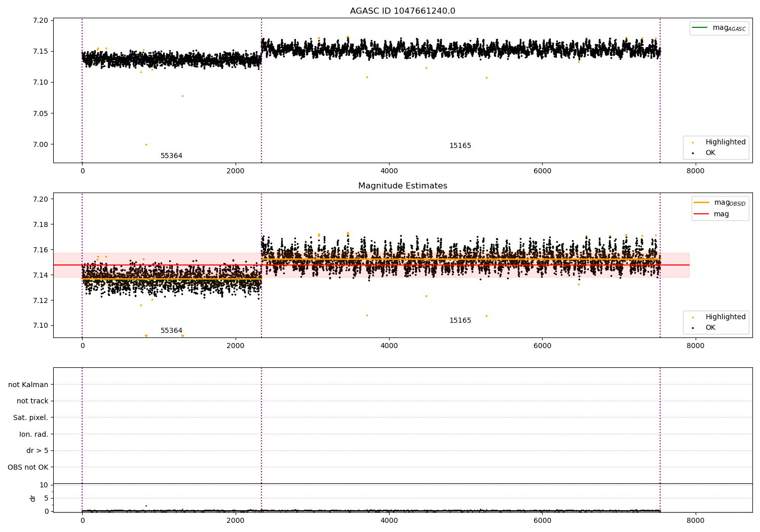760x532 pixels.
Task: Click the Magnitude Estimates plot title
Action: pos(402,186)
